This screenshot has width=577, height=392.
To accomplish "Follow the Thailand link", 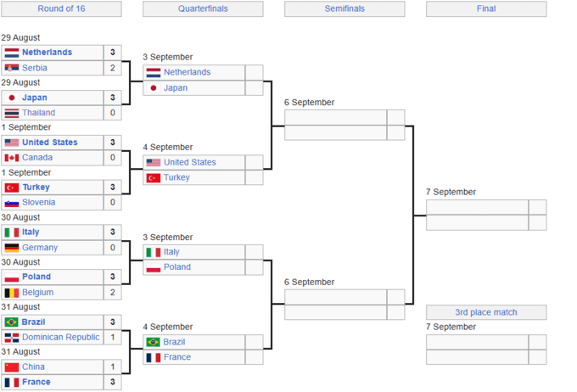I will click(38, 113).
